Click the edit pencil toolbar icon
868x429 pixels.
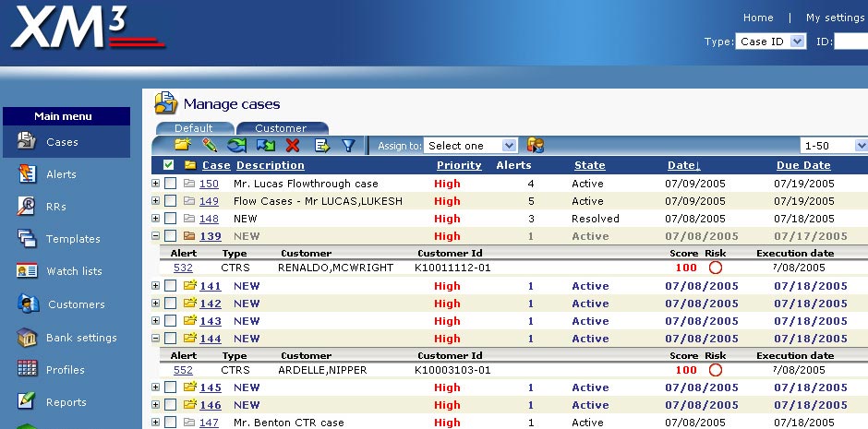(x=210, y=146)
